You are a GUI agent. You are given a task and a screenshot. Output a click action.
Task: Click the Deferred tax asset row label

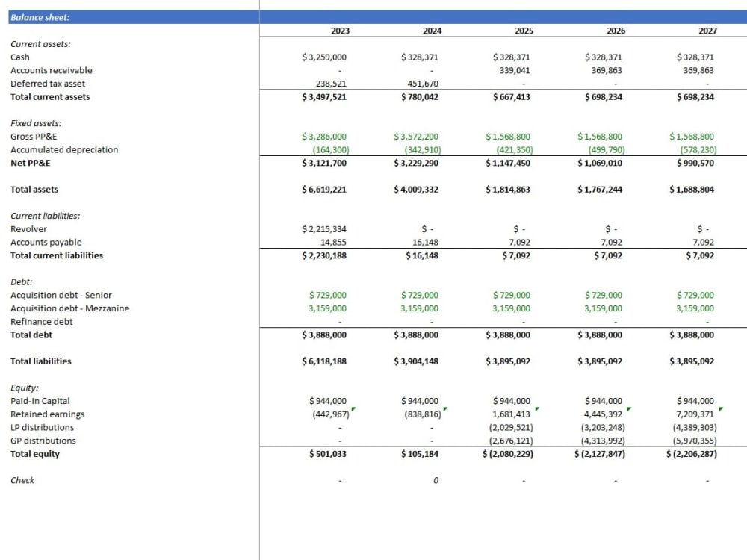tap(47, 83)
